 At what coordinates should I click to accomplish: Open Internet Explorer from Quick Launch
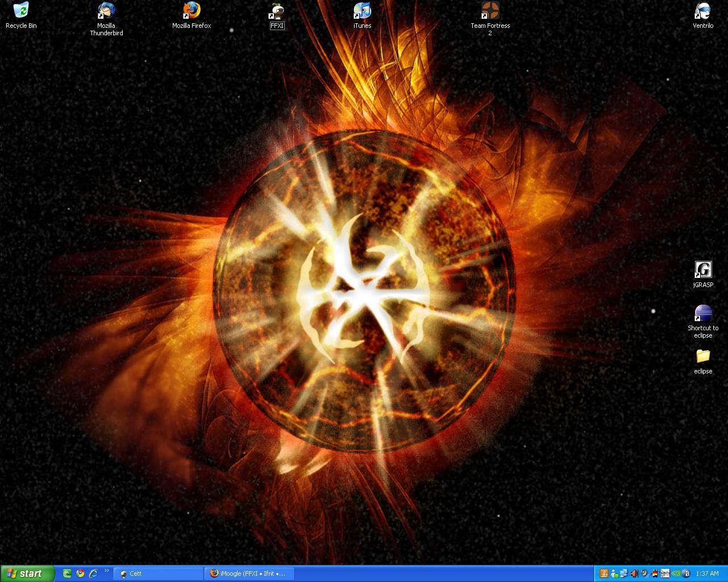pos(93,573)
